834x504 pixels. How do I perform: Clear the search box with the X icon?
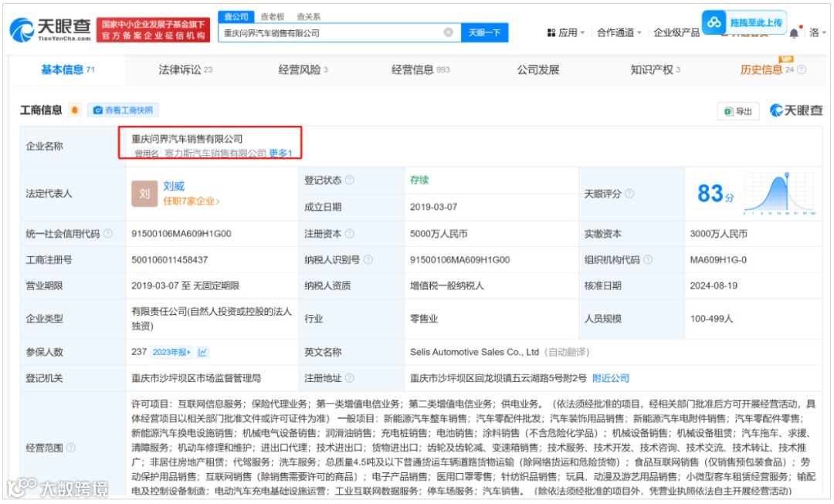point(449,32)
